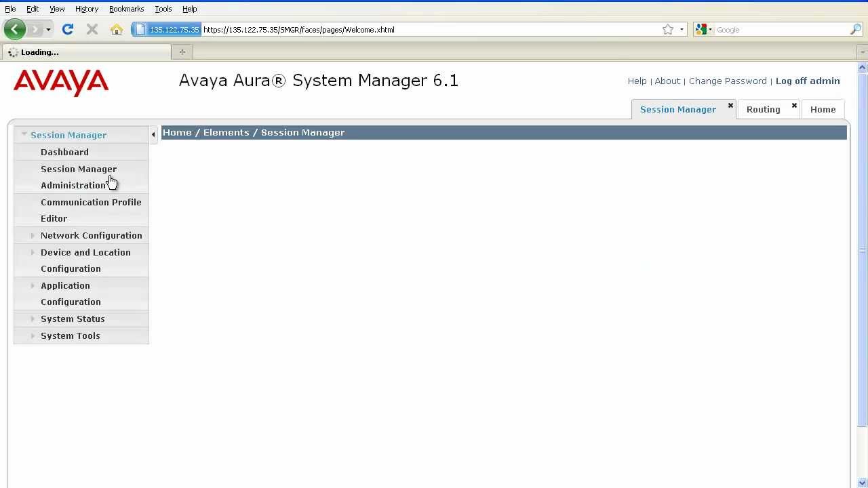Switch to the Session Manager page tab
This screenshot has width=868, height=488.
678,109
